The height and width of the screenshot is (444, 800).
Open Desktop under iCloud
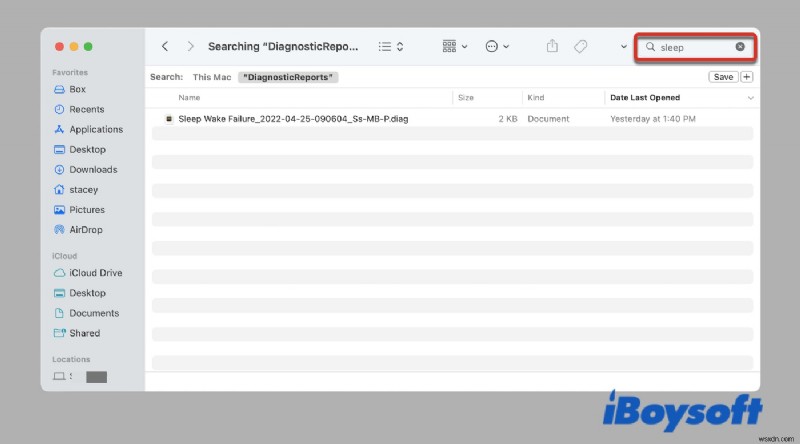pos(87,293)
